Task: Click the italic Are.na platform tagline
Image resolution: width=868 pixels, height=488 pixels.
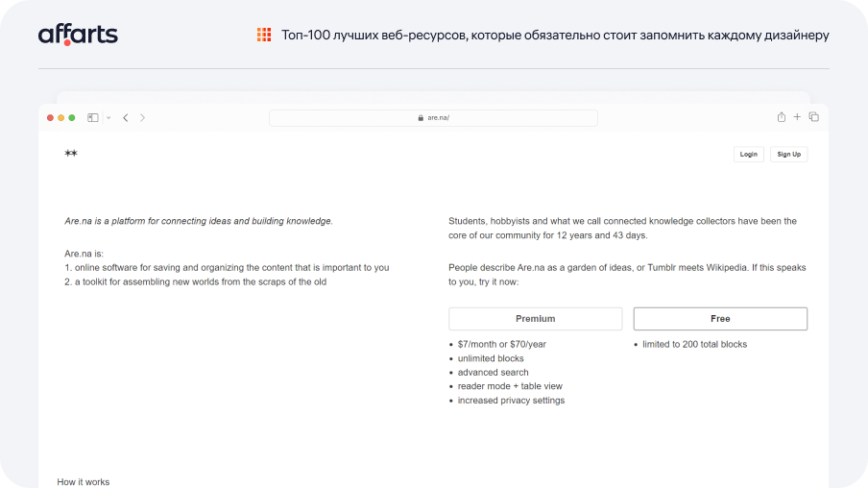Action: [199, 221]
